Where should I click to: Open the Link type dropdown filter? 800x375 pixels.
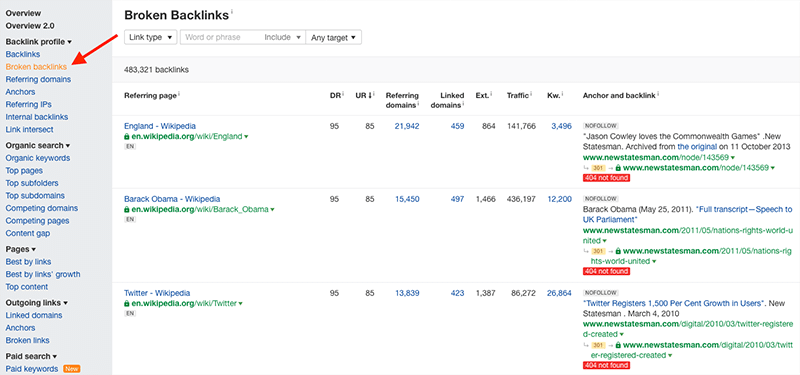(151, 37)
